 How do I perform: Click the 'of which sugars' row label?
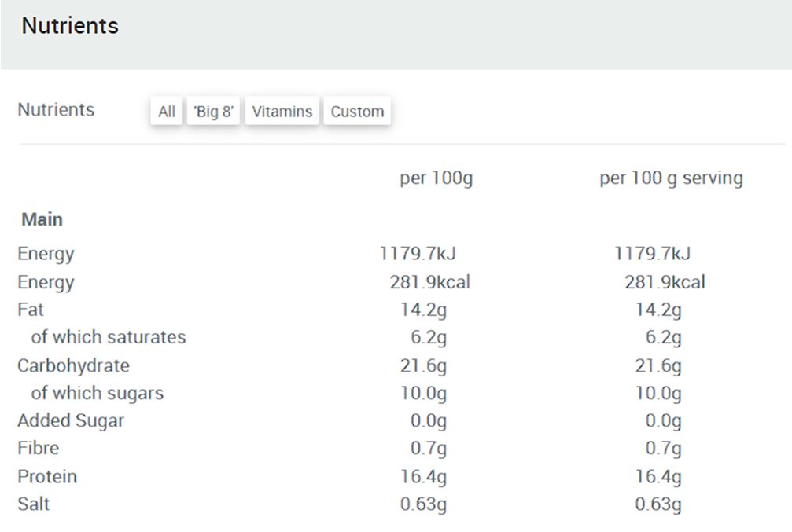[x=98, y=393]
